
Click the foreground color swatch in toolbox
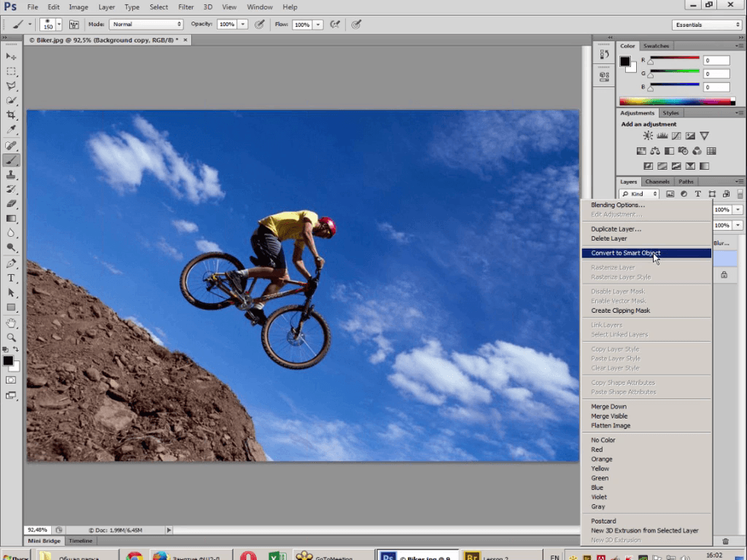coord(7,360)
